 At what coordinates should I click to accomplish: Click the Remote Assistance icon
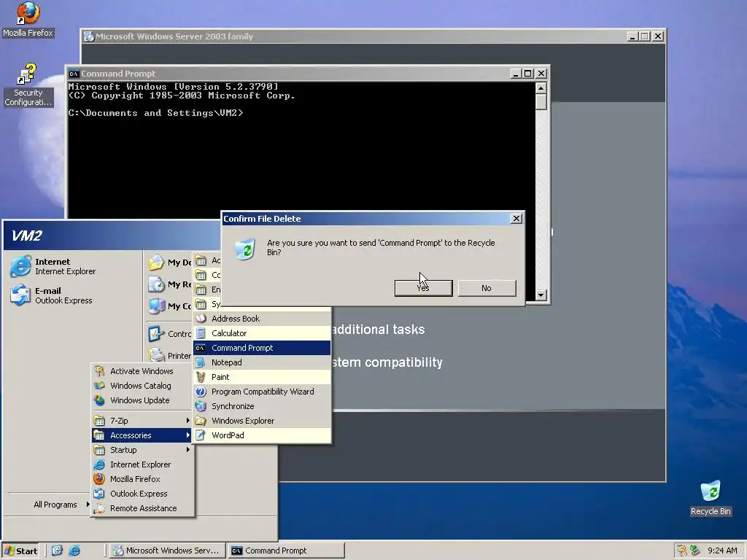coord(99,508)
